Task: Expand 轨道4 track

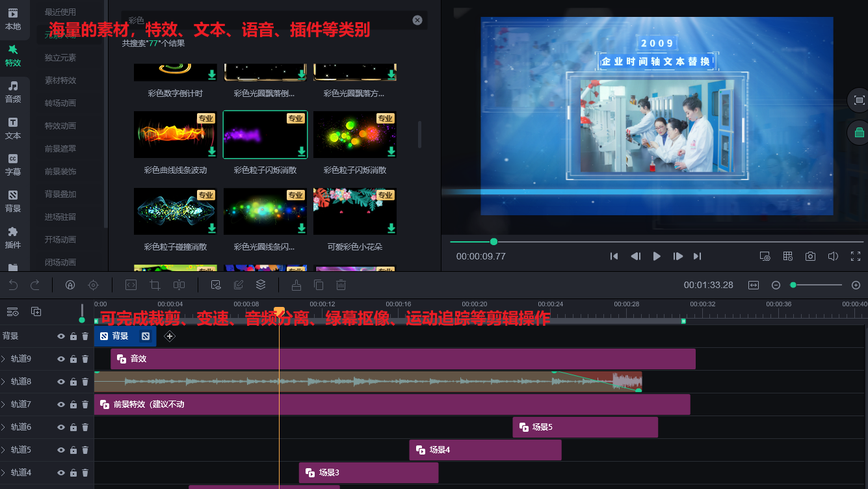Action: pos(3,473)
